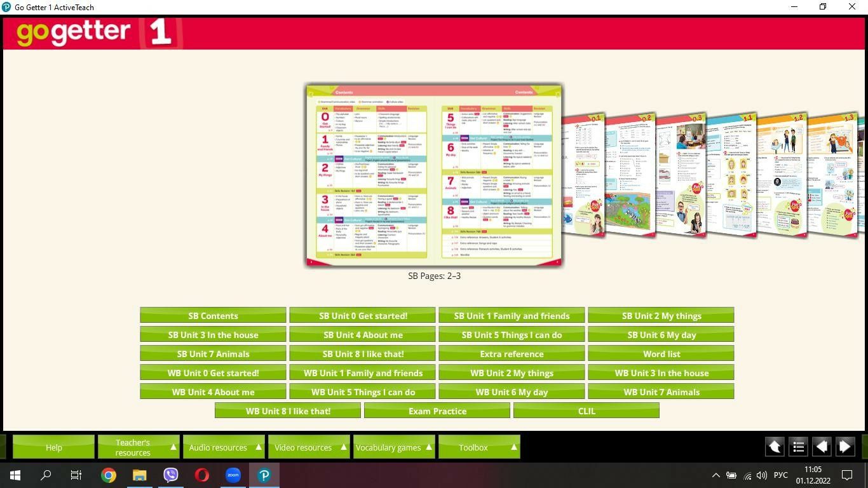Open WB Unit 0 Get started!

point(213,372)
